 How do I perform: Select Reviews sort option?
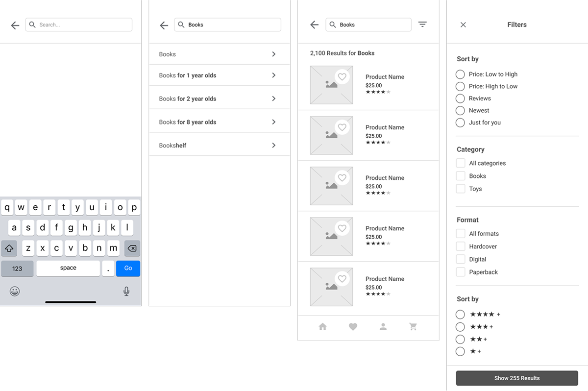(x=460, y=98)
